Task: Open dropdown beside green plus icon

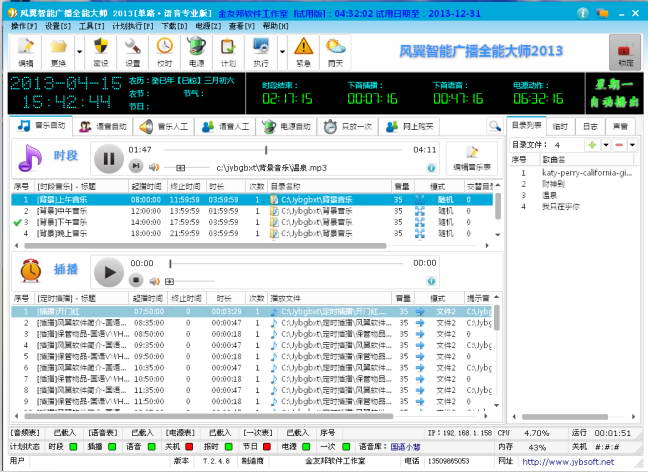Action: [605, 145]
